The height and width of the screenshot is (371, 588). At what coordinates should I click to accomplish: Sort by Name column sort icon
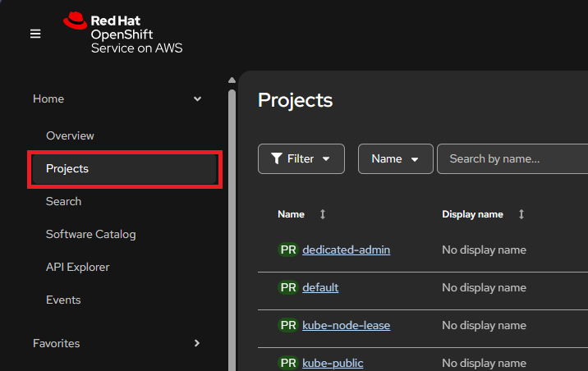pyautogui.click(x=323, y=214)
